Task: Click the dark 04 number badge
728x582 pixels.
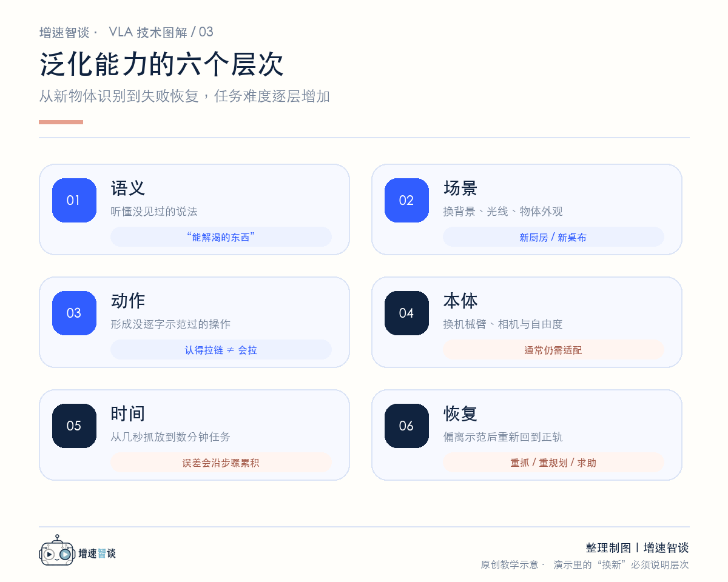Action: click(406, 313)
